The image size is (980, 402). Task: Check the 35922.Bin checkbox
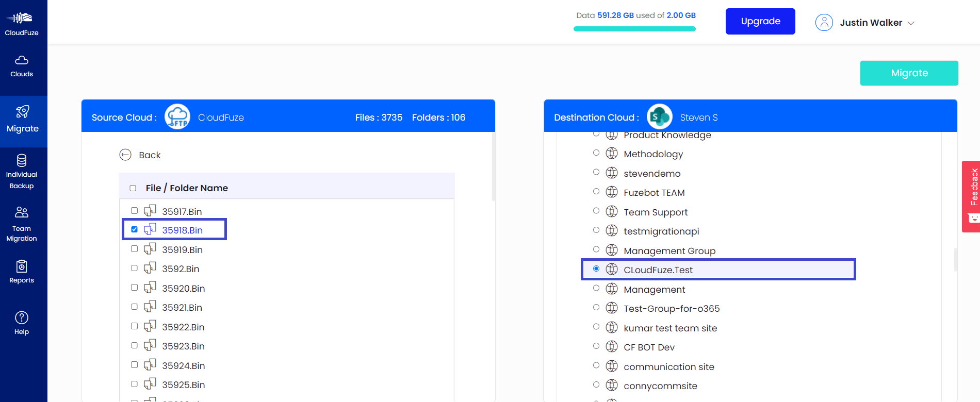point(134,326)
